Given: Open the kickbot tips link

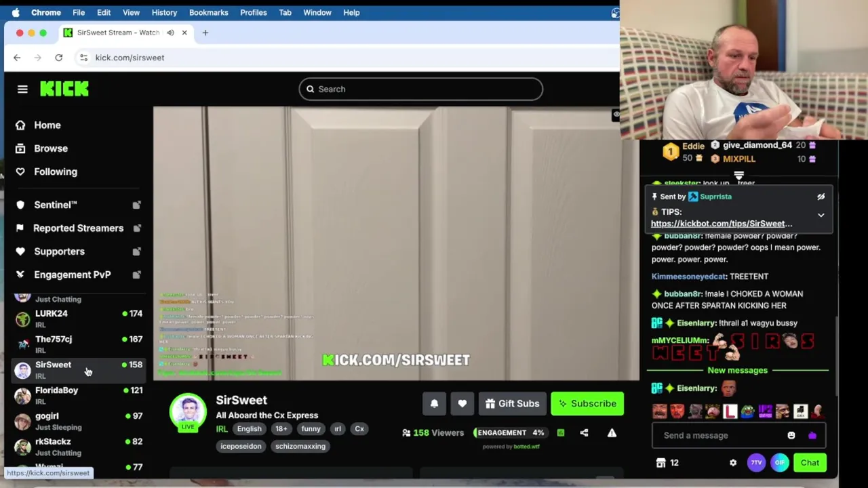Looking at the screenshot, I should [x=722, y=224].
